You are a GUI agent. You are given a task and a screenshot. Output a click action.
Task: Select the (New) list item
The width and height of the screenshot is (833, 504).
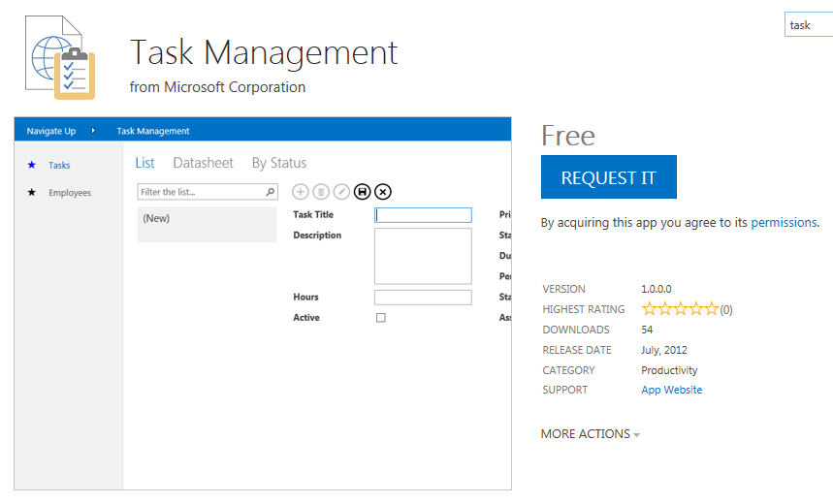pos(208,224)
